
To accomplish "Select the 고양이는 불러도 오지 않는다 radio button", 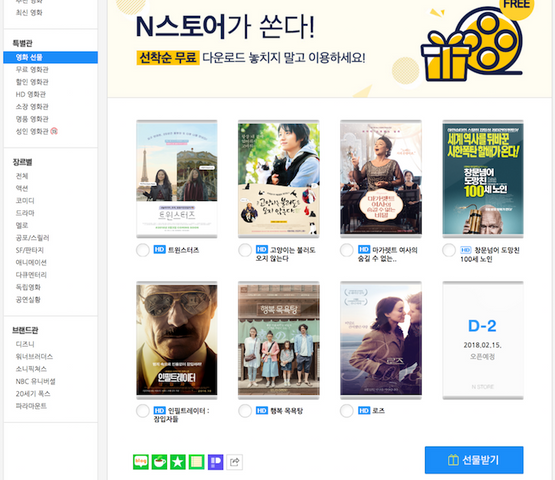I will click(x=245, y=250).
